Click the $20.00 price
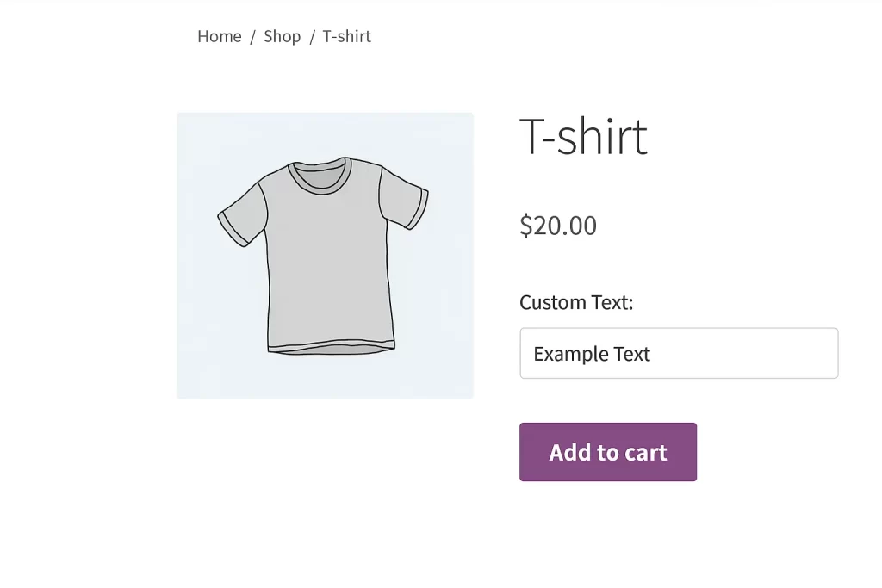The height and width of the screenshot is (588, 882). coord(558,226)
